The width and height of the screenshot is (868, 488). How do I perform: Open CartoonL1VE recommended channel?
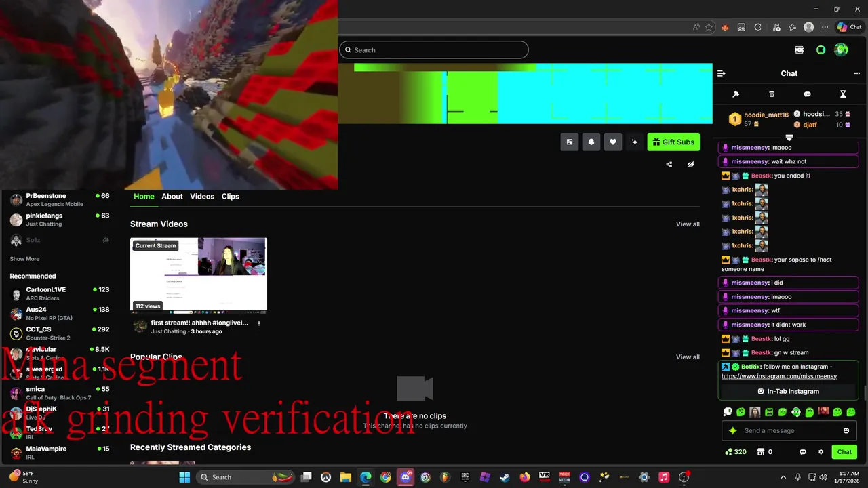coord(60,293)
